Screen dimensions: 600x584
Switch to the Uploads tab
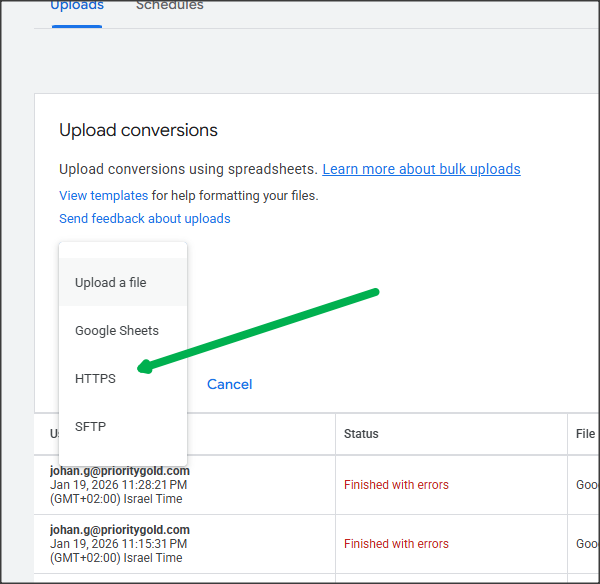coord(77,6)
